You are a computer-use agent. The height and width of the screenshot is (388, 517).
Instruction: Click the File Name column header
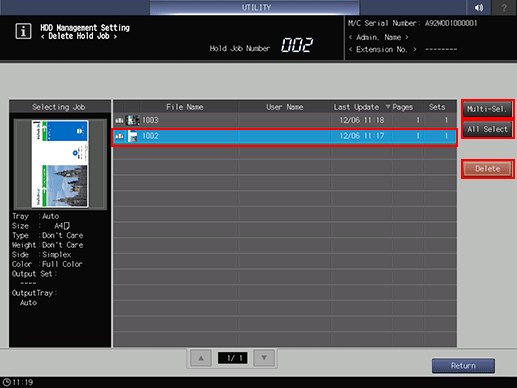(185, 107)
